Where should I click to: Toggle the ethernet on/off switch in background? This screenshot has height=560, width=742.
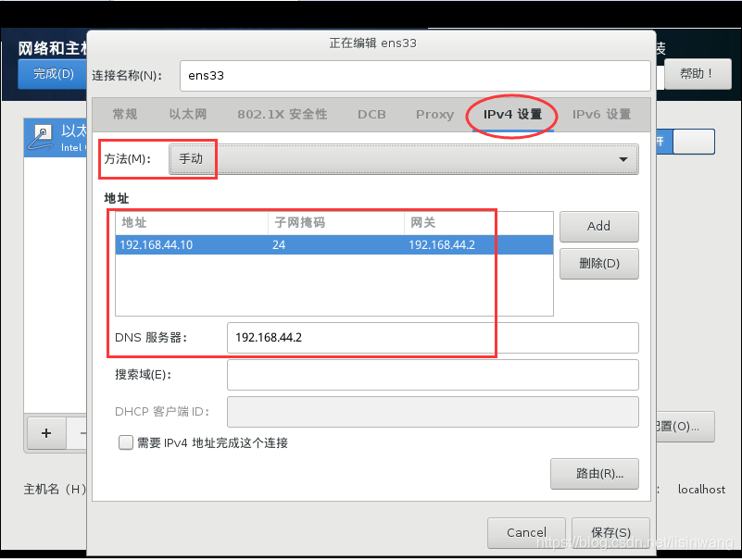685,142
